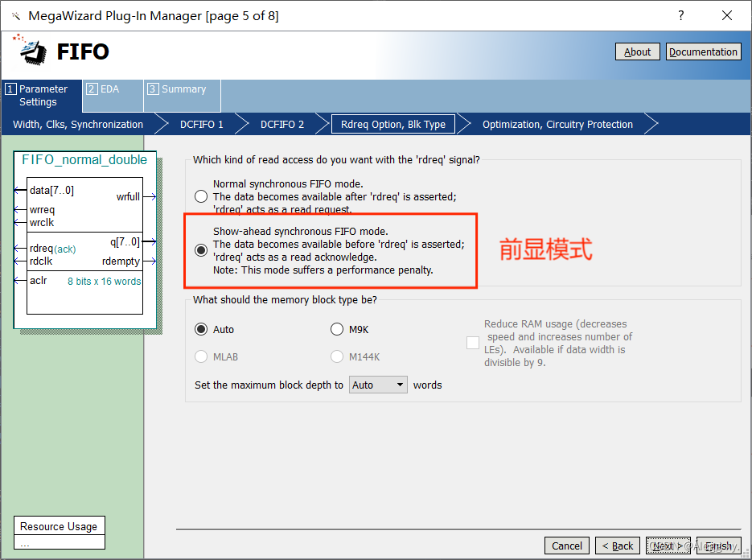Close the MegaWizard Plug-In Manager window
This screenshot has width=752, height=560.
click(x=727, y=15)
